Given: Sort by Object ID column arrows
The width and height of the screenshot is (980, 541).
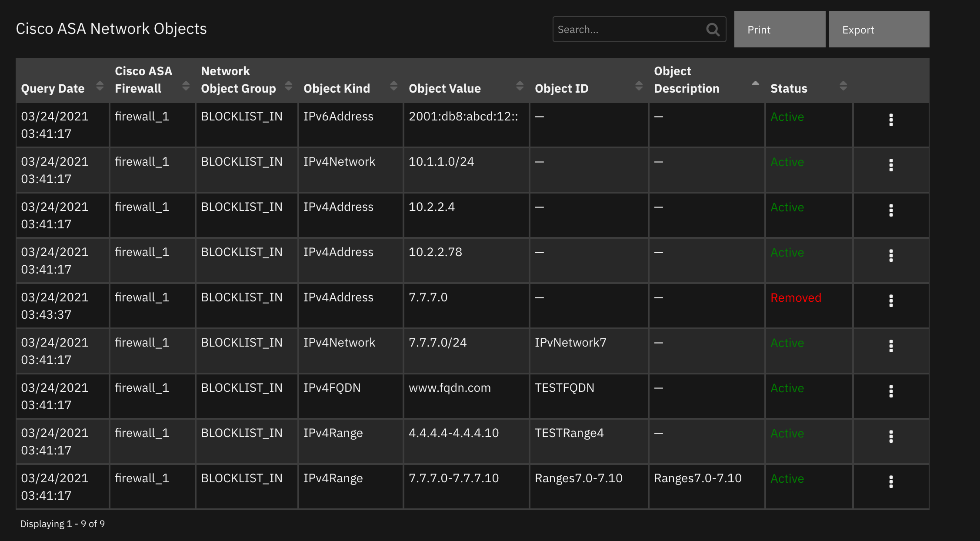Looking at the screenshot, I should coord(639,86).
